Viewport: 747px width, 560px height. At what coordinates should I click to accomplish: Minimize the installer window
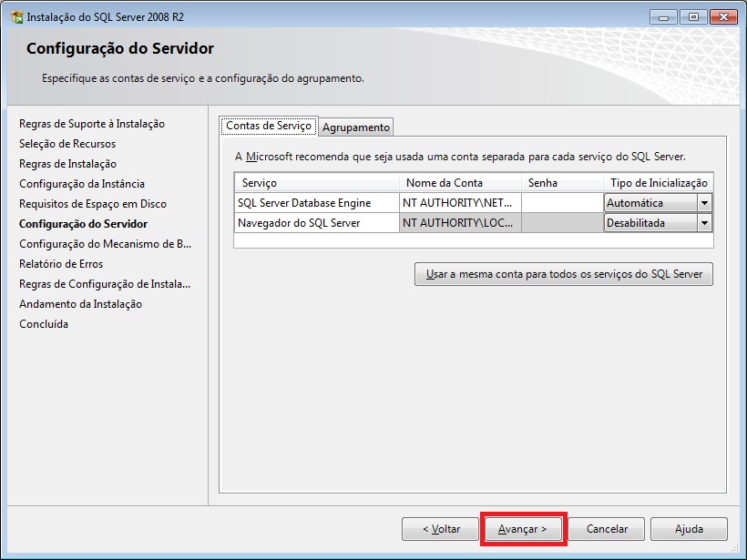pyautogui.click(x=663, y=17)
